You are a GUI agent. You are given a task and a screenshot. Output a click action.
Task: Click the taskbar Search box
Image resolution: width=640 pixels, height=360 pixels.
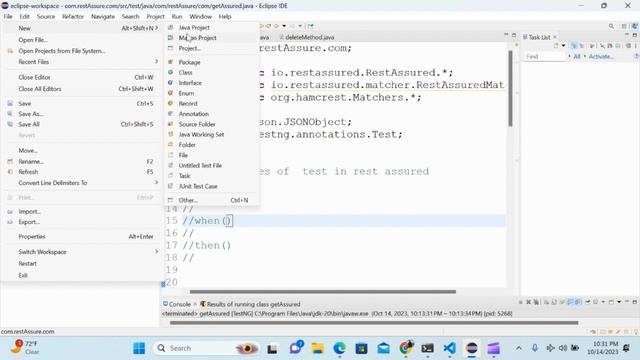pyautogui.click(x=207, y=348)
